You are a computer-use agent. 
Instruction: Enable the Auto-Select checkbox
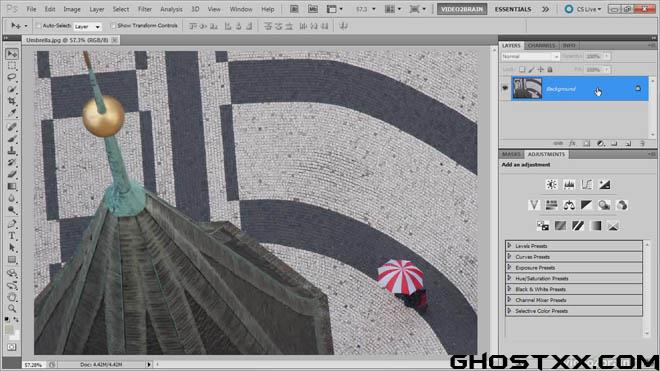click(x=39, y=26)
